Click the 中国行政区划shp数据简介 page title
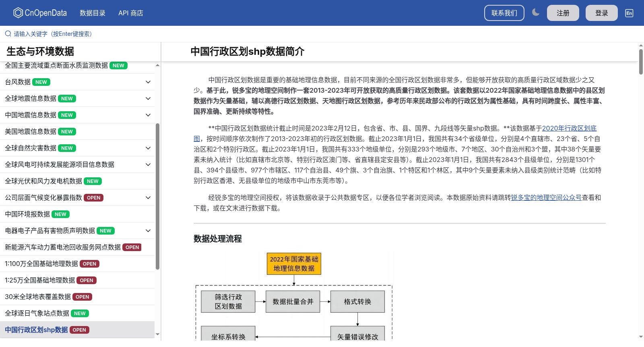The width and height of the screenshot is (644, 347). (x=248, y=52)
